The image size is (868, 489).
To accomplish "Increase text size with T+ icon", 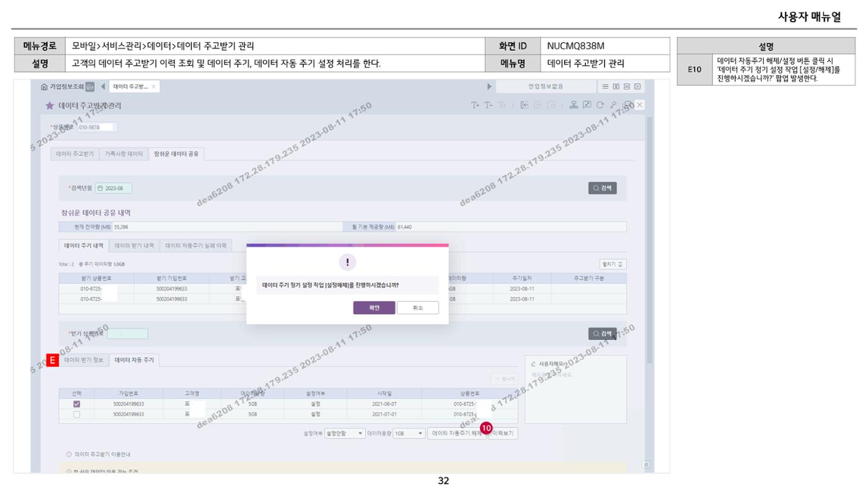I will 476,105.
